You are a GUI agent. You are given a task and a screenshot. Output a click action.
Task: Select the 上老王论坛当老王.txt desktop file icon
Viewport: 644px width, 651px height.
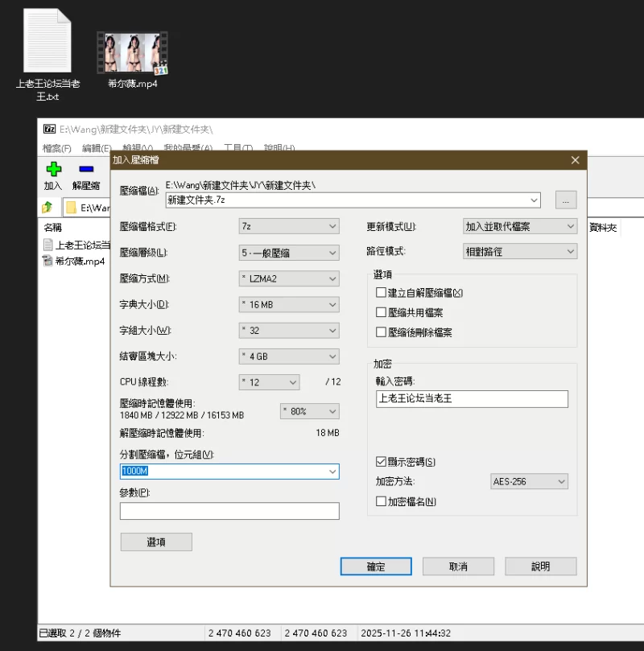click(48, 42)
